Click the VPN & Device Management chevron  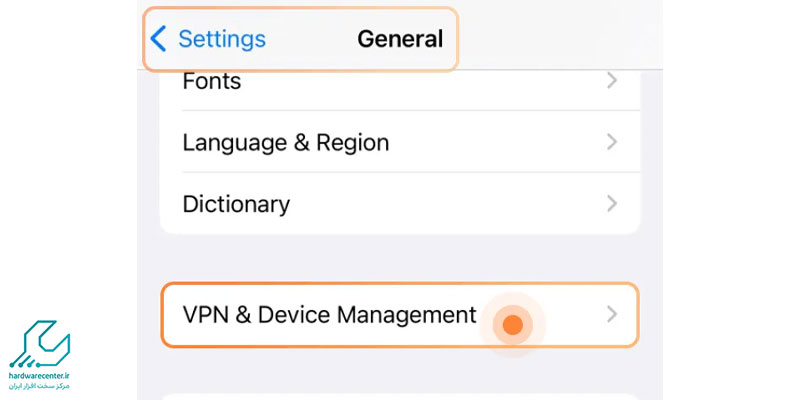point(612,314)
